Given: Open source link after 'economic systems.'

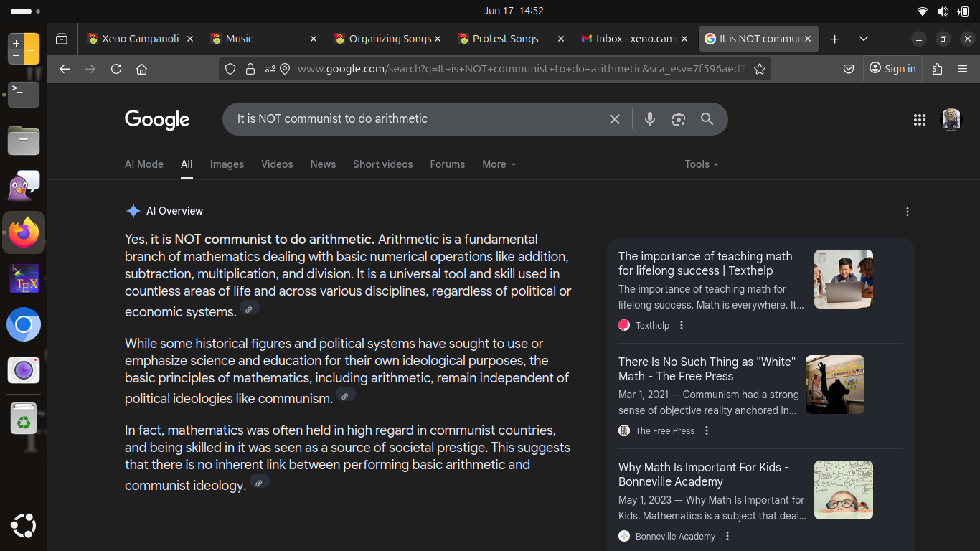Looking at the screenshot, I should coord(249,309).
